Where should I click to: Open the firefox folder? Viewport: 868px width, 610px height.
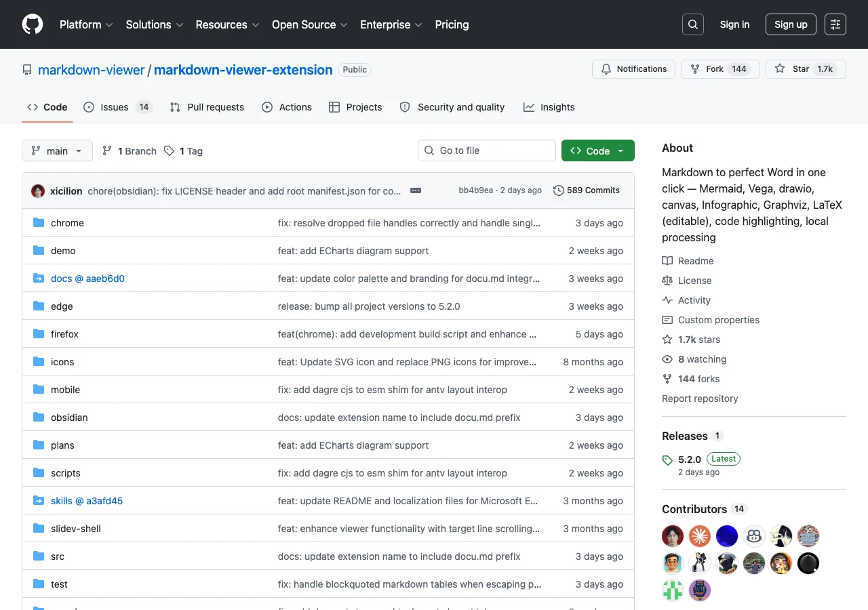pos(64,334)
